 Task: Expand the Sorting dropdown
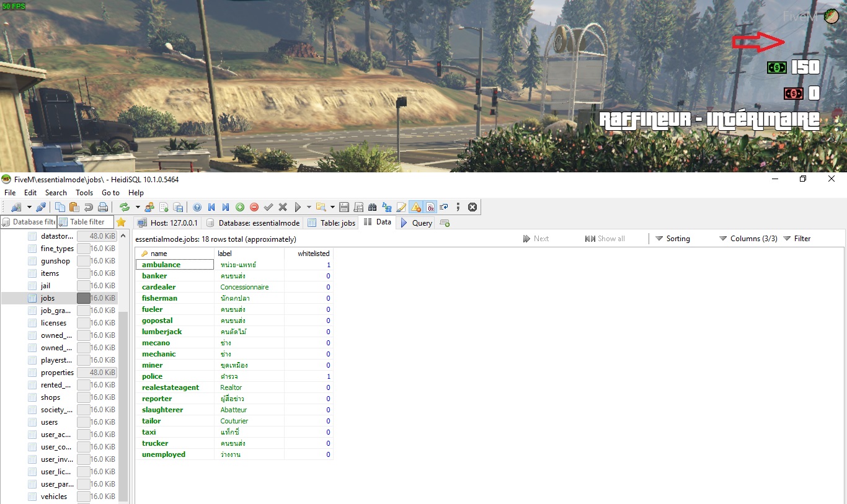672,239
